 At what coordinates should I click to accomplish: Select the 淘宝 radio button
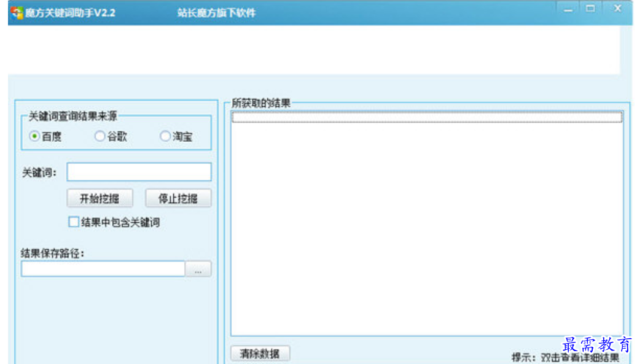click(x=165, y=136)
